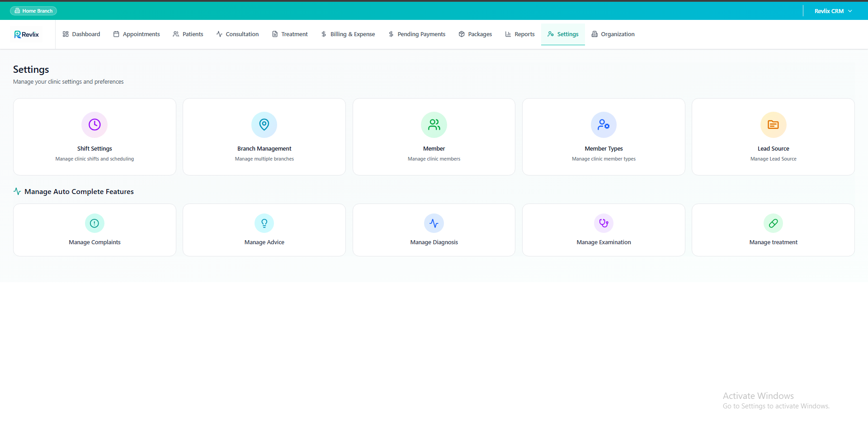Click the Dashboard grid icon
This screenshot has height=431, width=868.
(66, 34)
